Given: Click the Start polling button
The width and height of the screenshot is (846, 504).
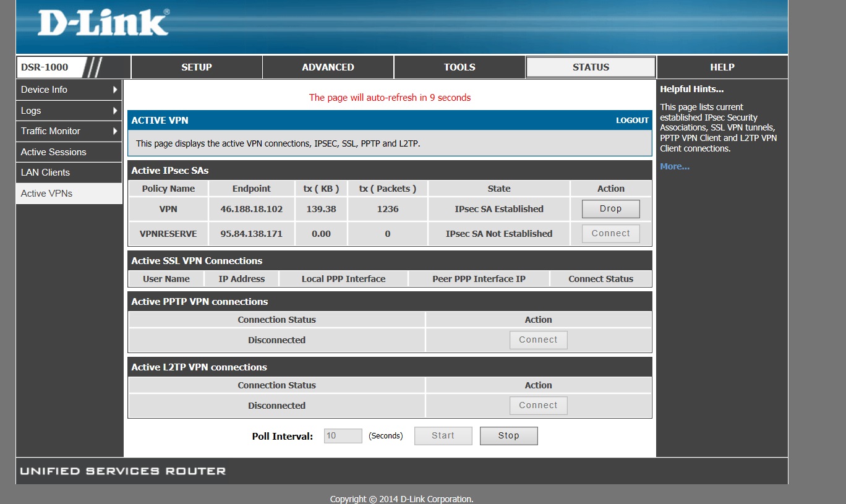Looking at the screenshot, I should 443,436.
